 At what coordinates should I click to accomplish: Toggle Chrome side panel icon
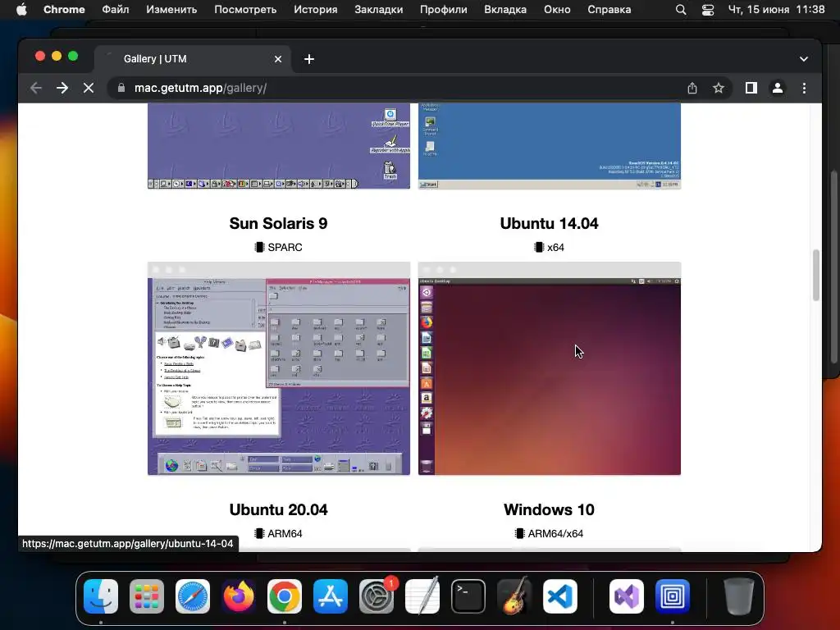pos(751,88)
